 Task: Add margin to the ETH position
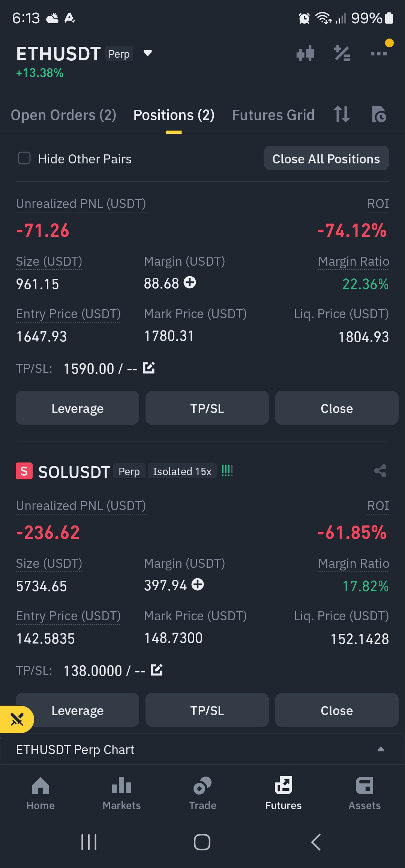click(190, 282)
